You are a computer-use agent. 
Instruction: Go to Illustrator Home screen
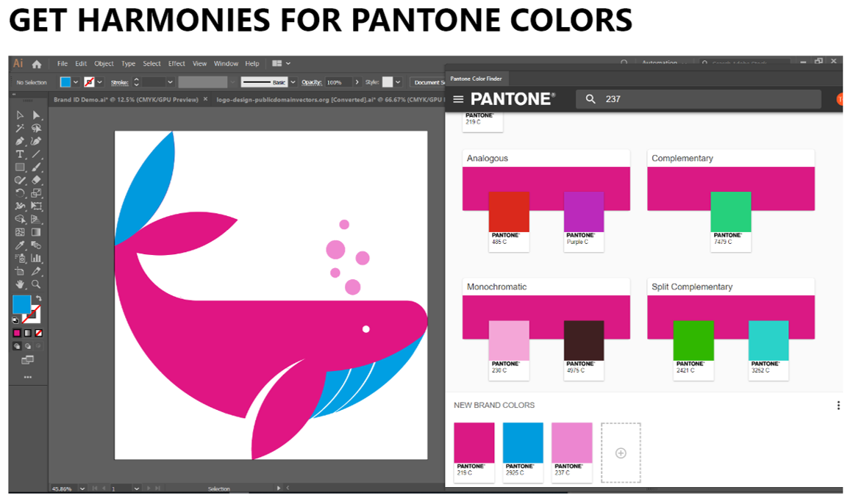[37, 64]
